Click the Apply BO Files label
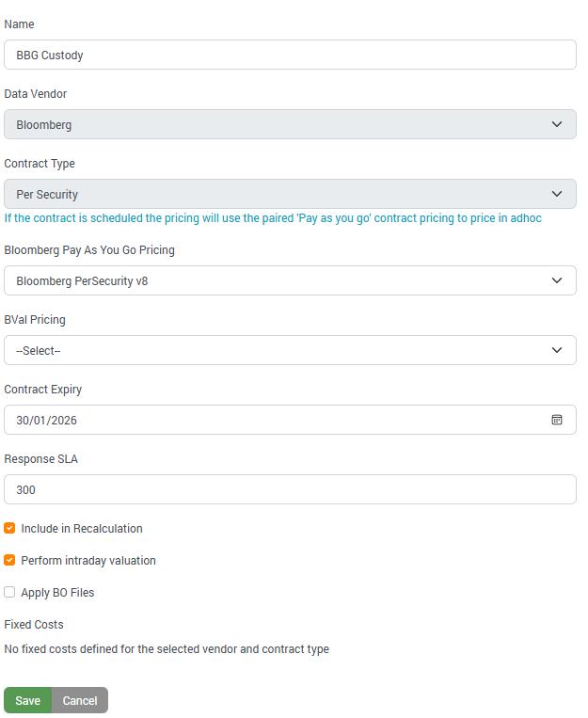Screen dimensions: 588x718 (x=57, y=593)
